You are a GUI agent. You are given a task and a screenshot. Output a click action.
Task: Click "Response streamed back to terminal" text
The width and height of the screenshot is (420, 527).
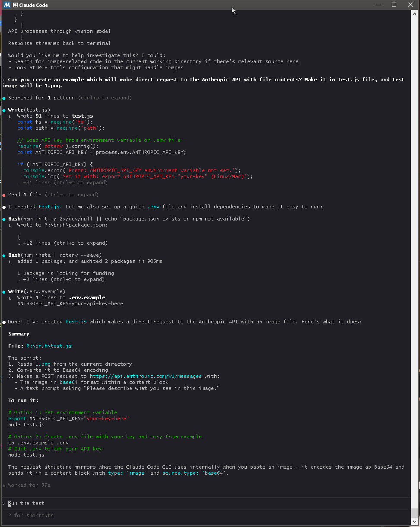tap(59, 43)
